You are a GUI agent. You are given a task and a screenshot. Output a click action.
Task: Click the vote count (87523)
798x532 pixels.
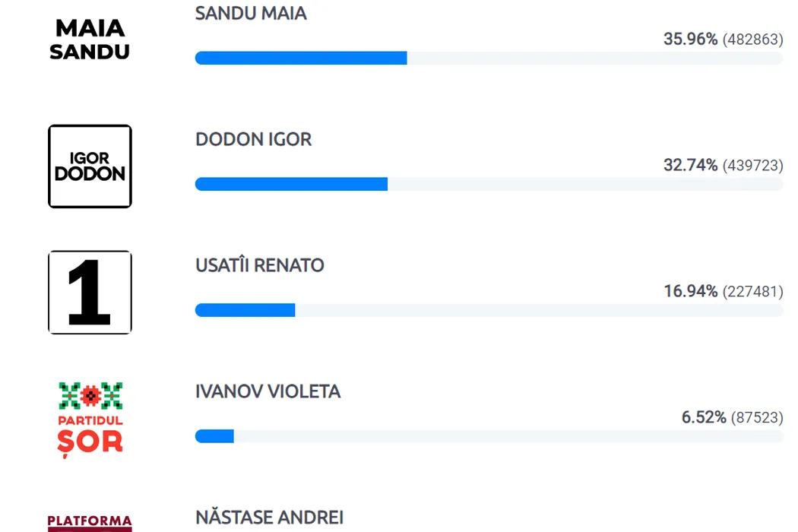(757, 417)
